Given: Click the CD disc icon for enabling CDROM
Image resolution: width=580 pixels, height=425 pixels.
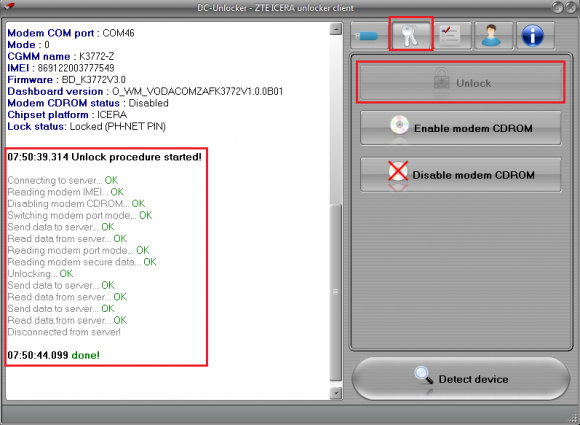Looking at the screenshot, I should point(399,125).
